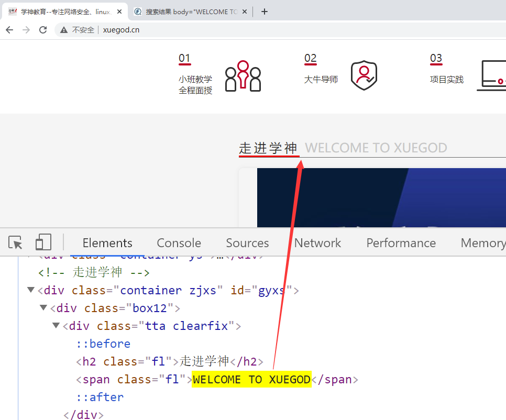Click the 项目实践 label

447,80
